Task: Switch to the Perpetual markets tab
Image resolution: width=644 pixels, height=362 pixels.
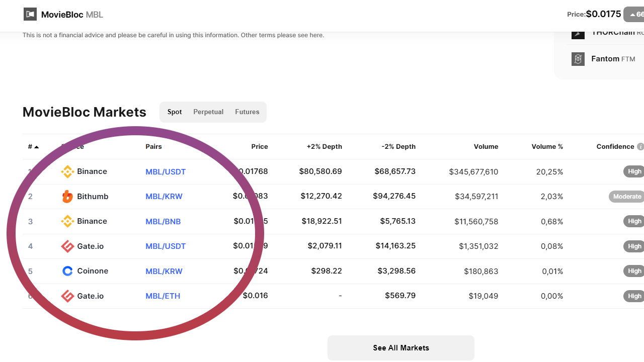Action: tap(208, 112)
